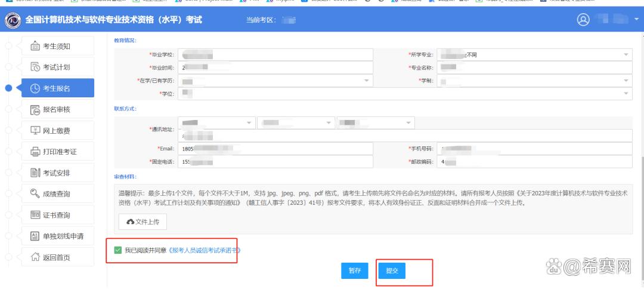Open 证书查询 in the sidebar
The width and height of the screenshot is (644, 289).
57,215
